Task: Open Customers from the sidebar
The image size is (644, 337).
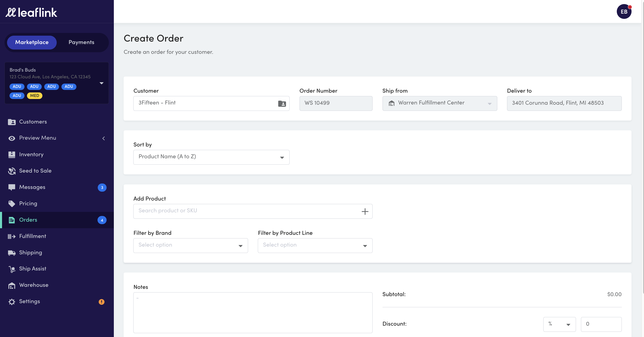Action: [57, 122]
